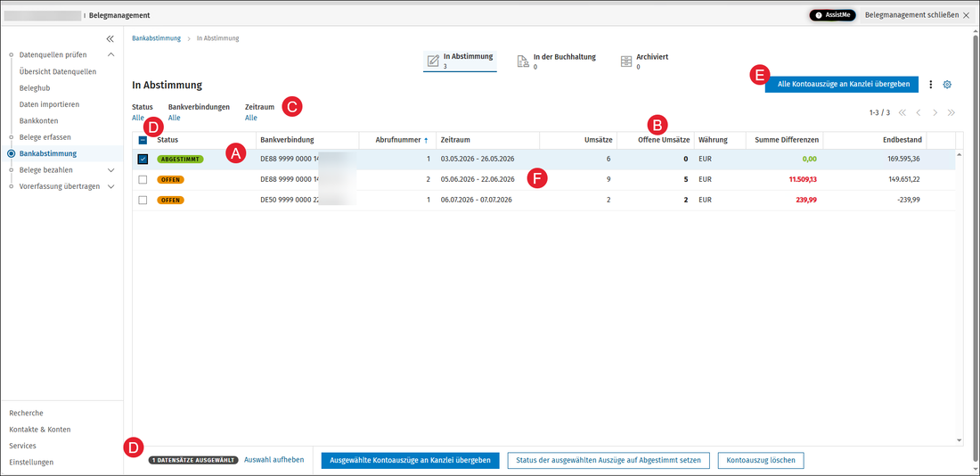This screenshot has width=980, height=476.
Task: Collapse the sidebar with the double chevron
Action: click(110, 38)
